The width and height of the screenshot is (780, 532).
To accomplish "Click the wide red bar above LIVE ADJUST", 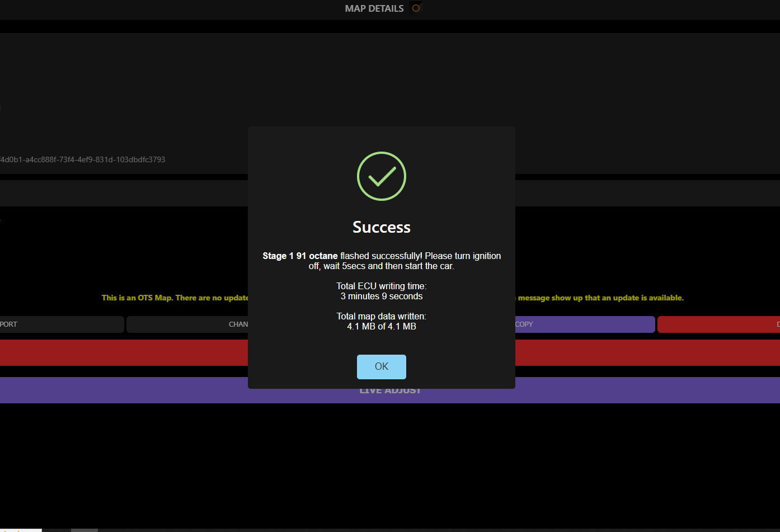I will coord(390,353).
